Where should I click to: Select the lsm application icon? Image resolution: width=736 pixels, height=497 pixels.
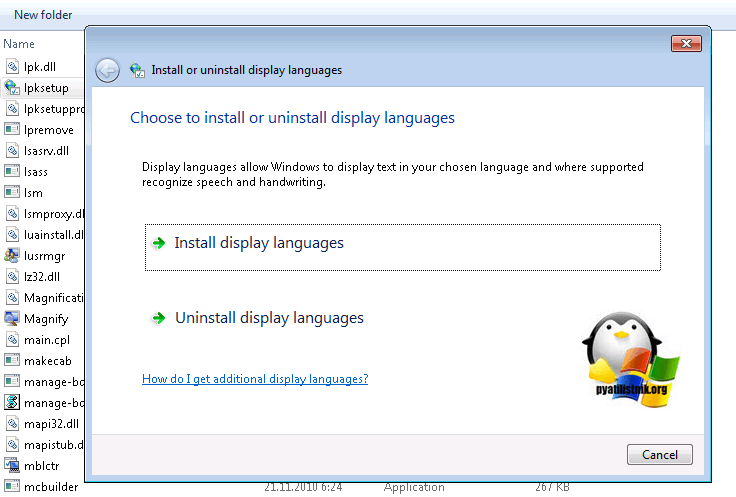coord(12,192)
